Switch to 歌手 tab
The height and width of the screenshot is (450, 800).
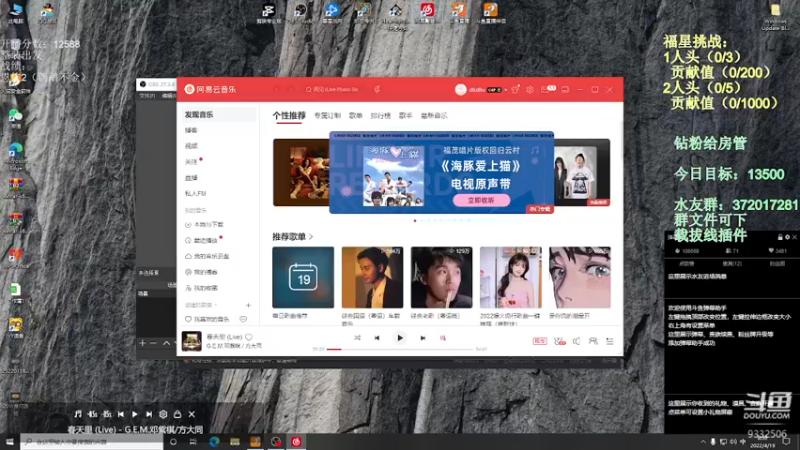406,116
